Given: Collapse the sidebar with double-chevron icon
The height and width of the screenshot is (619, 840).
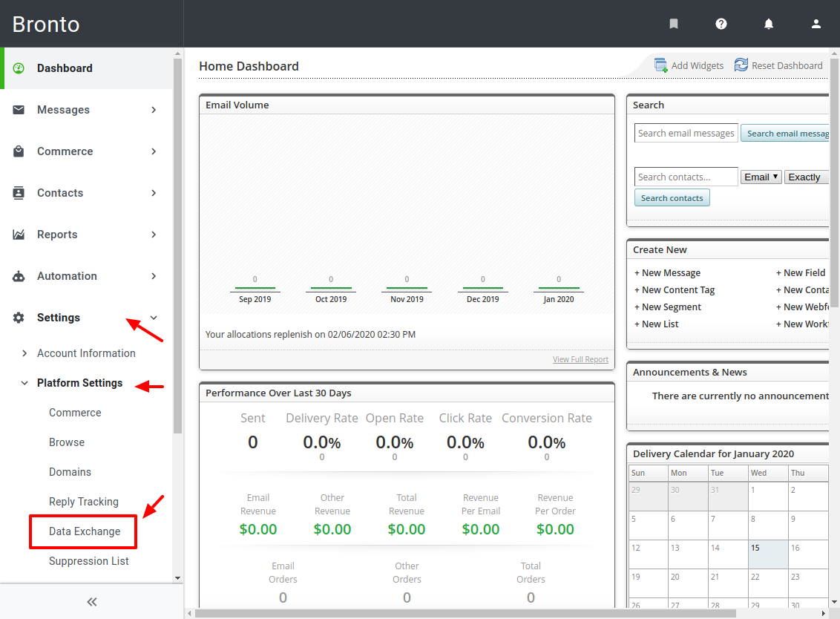Looking at the screenshot, I should pos(92,602).
